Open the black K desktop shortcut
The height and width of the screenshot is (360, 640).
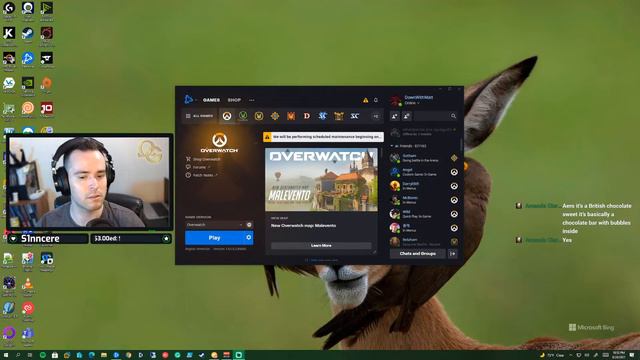[9, 34]
